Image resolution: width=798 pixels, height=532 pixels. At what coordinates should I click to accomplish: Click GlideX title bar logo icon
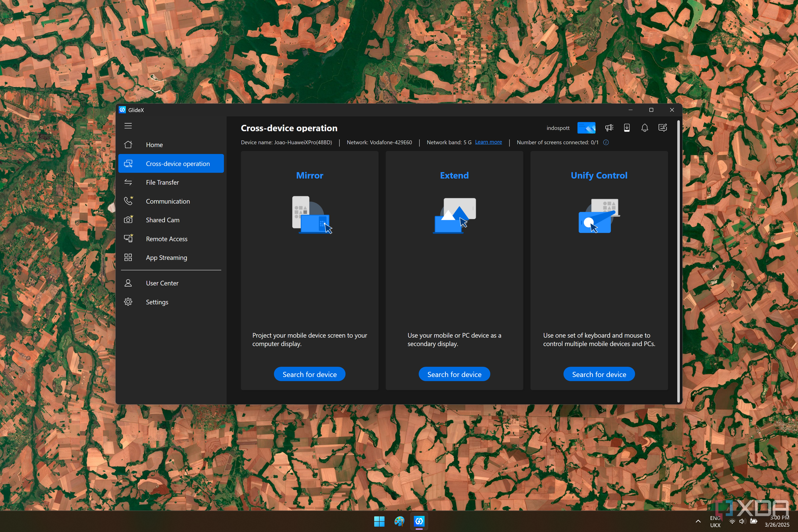pos(122,109)
